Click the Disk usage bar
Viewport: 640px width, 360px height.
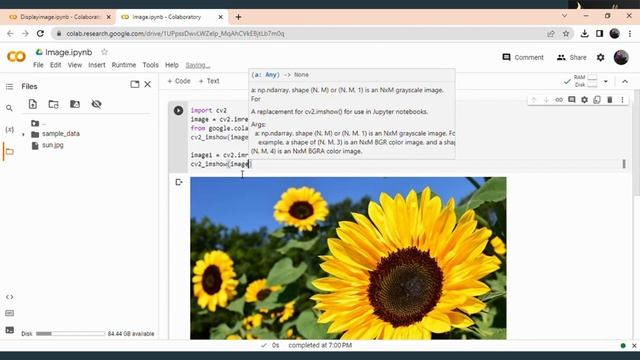pos(70,333)
